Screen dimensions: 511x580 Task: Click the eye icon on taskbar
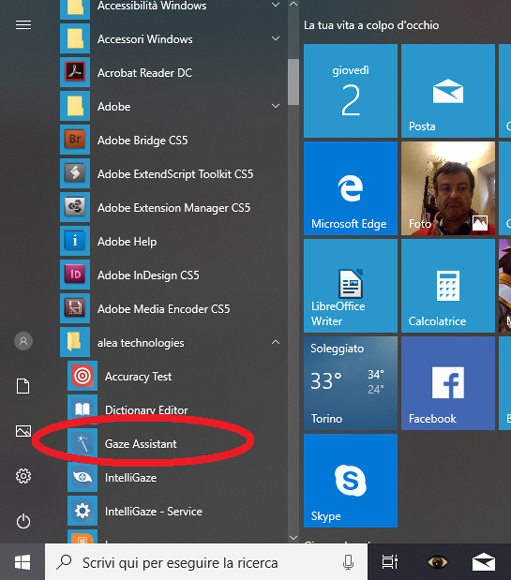click(x=437, y=563)
